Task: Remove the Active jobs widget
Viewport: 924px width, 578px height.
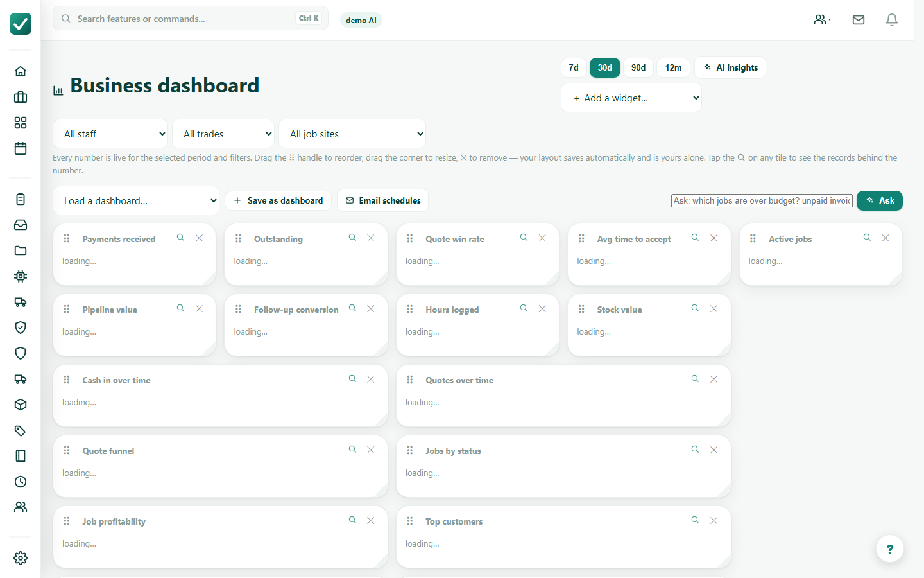Action: pyautogui.click(x=886, y=238)
